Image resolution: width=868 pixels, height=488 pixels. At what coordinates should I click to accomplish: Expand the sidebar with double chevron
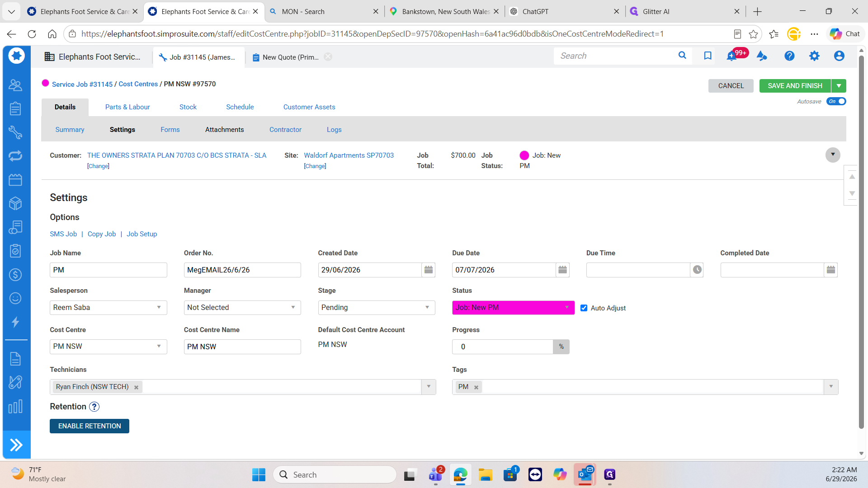17,445
